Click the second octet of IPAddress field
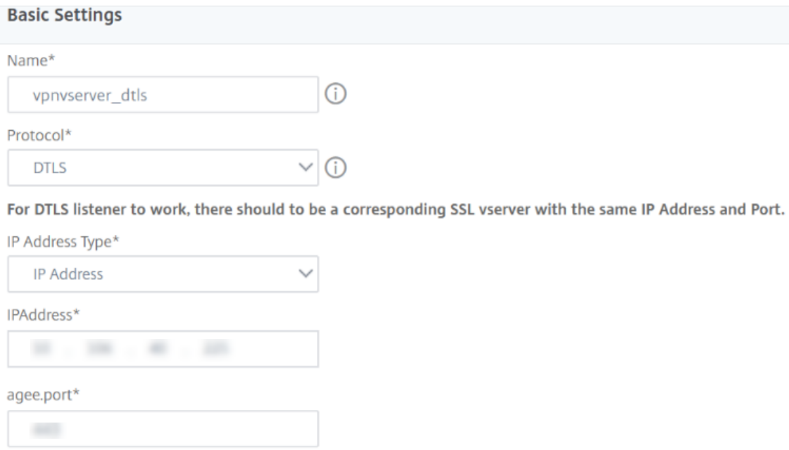This screenshot has height=450, width=789. click(x=97, y=349)
